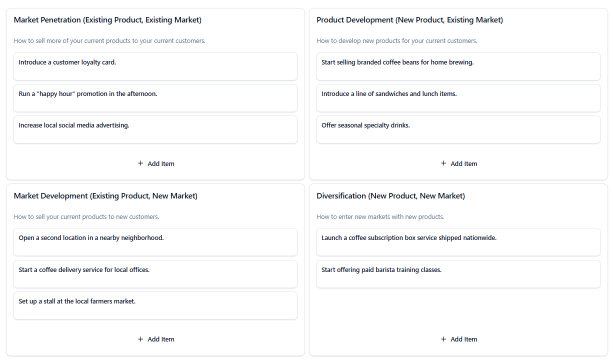Select the barista training classes item
The width and height of the screenshot is (613, 364).
point(458,273)
